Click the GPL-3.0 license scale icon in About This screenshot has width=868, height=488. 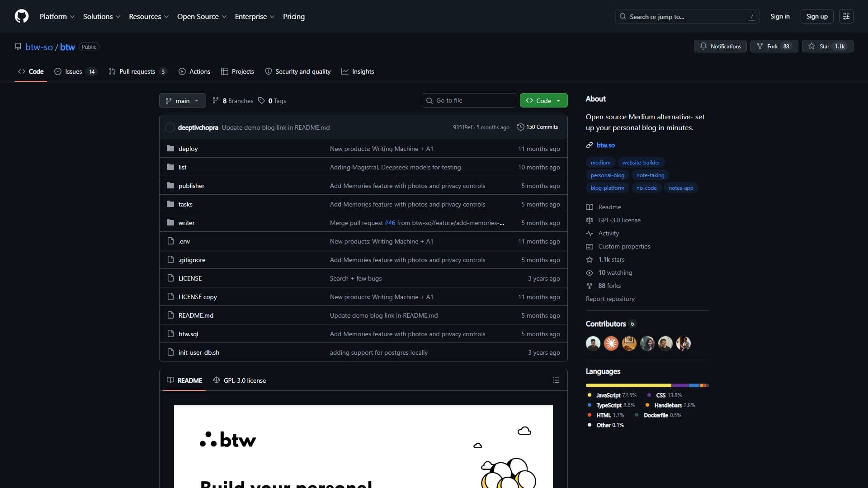590,220
